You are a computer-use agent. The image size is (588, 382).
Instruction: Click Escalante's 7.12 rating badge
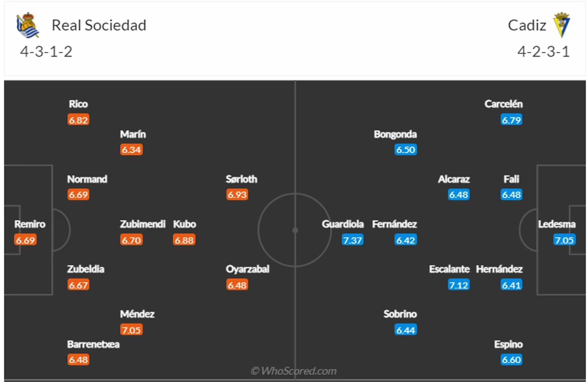[458, 285]
